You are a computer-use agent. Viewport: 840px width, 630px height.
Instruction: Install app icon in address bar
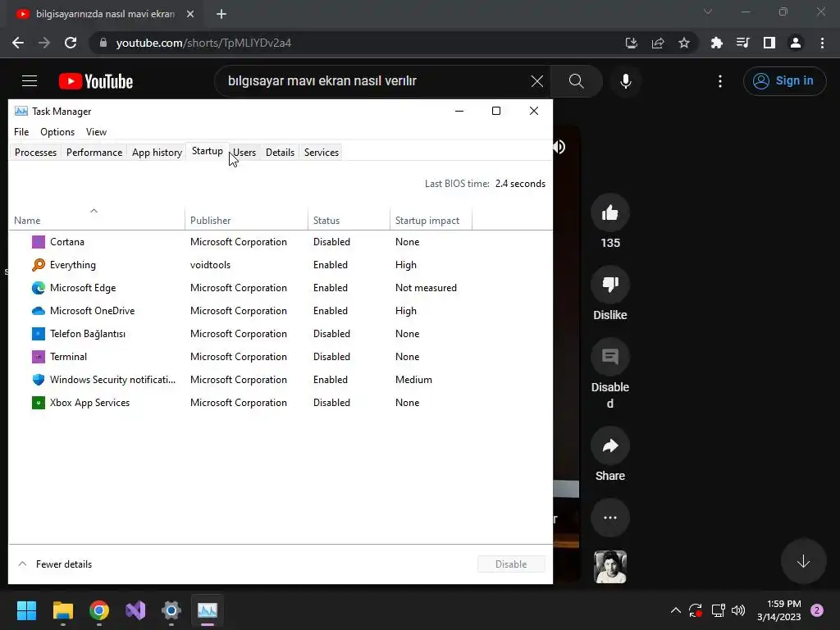coord(632,43)
